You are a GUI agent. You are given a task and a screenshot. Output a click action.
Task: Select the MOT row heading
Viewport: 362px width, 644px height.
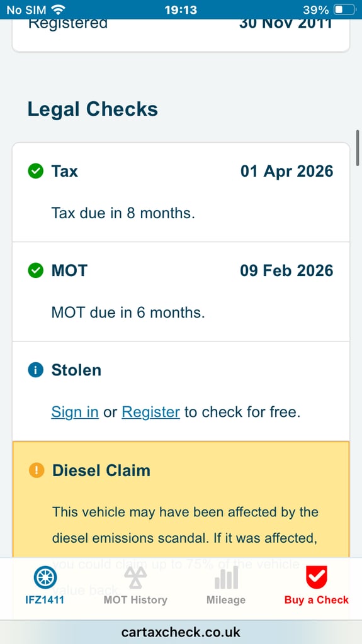pos(69,270)
